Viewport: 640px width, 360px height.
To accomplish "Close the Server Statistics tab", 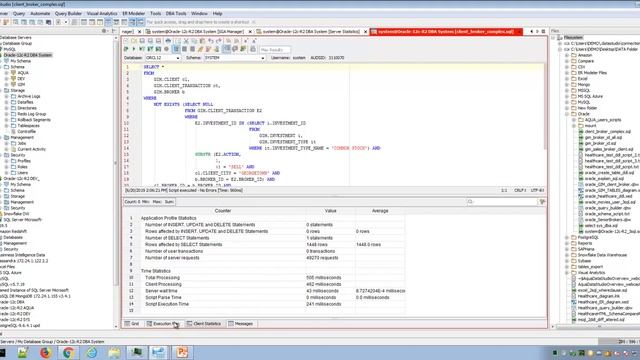I will pyautogui.click(x=365, y=31).
